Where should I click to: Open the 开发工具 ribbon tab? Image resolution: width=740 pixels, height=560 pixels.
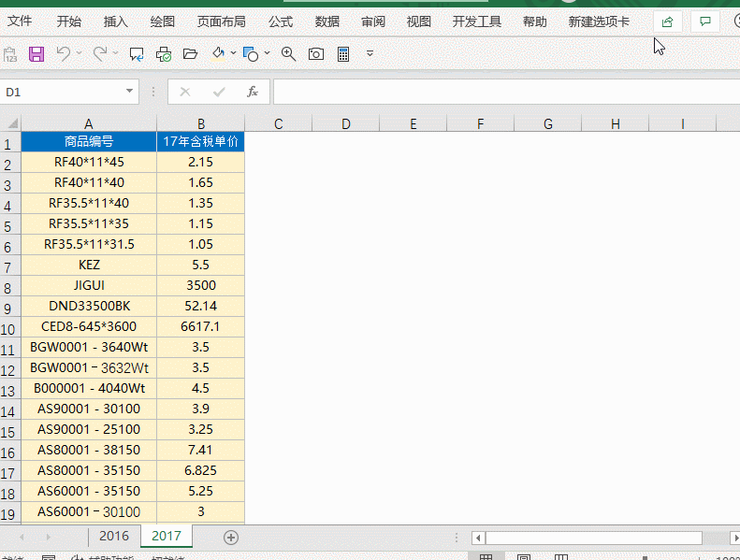point(477,22)
